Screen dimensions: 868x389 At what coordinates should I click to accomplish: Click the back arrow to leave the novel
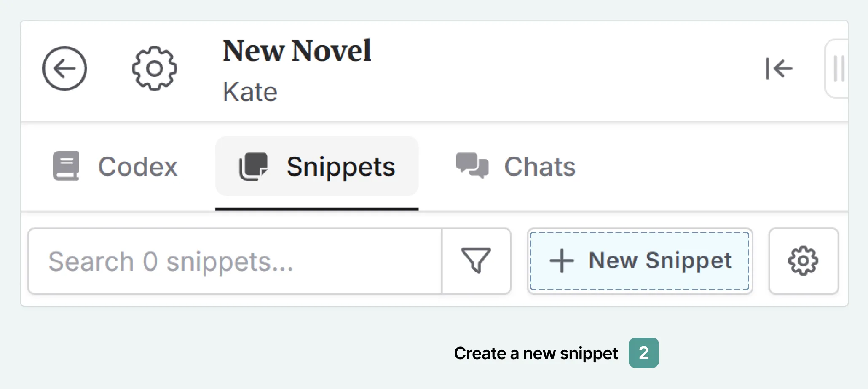pos(65,69)
